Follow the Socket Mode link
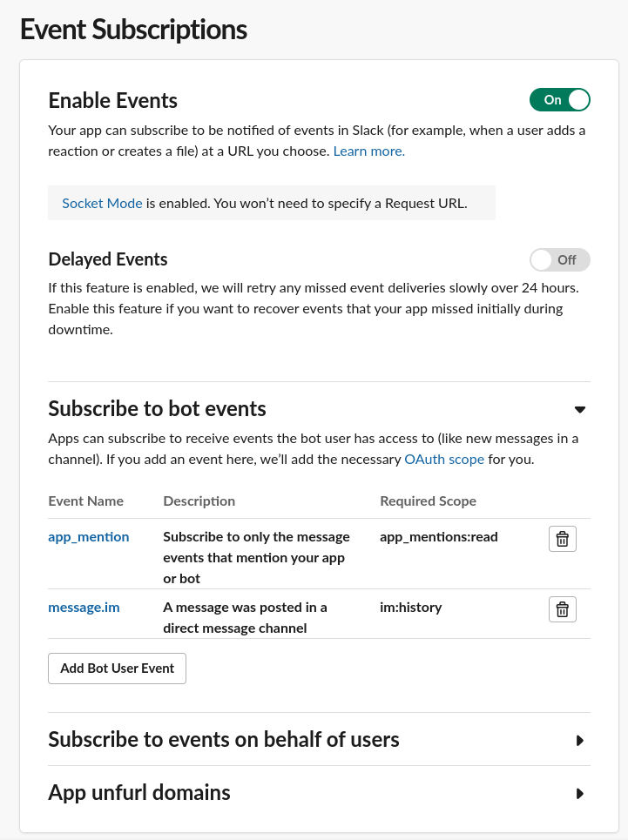 (103, 204)
